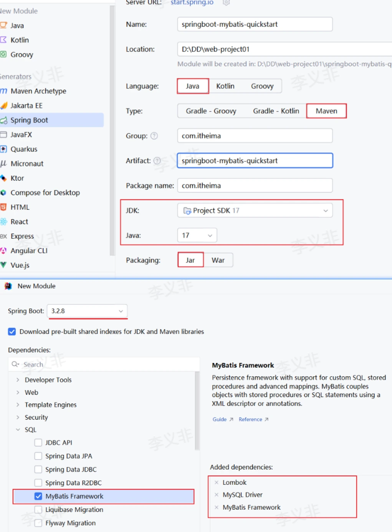Open server URL settings gear icon

coord(226,2)
